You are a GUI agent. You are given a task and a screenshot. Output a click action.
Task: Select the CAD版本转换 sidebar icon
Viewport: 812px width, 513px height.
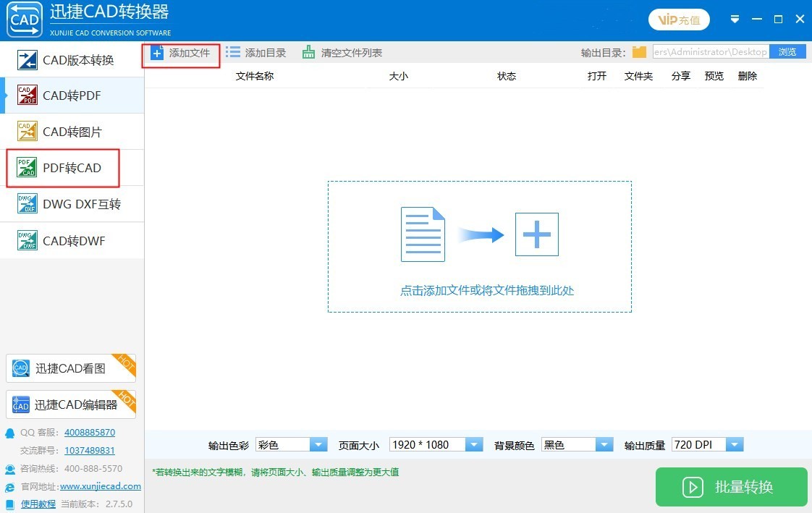tap(28, 59)
